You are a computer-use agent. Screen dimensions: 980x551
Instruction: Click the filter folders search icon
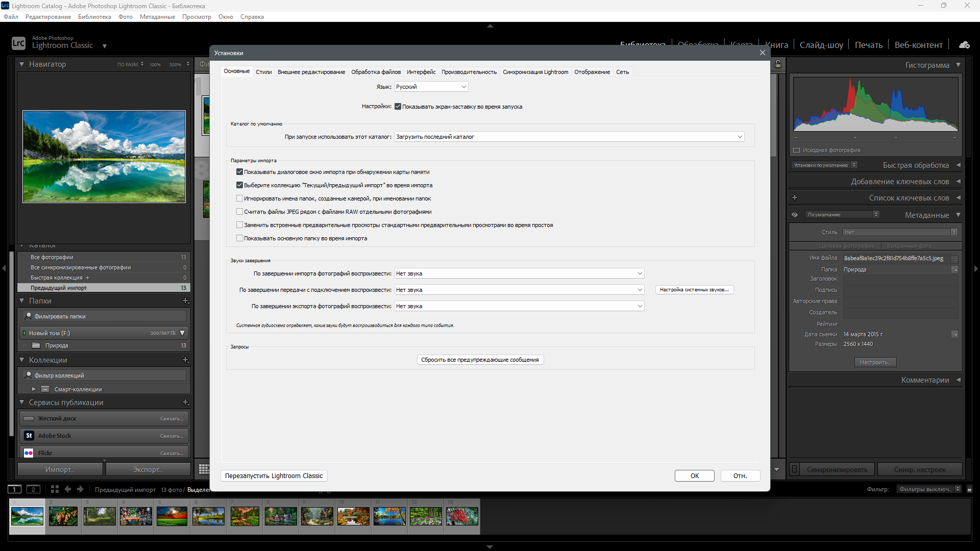(x=29, y=316)
